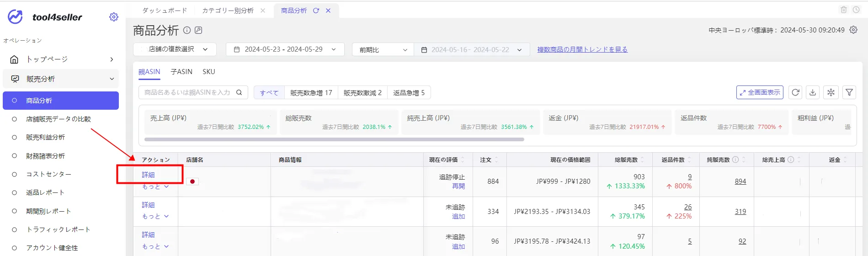Open date range 2024-05-23 - 2024-05-29 picker

[x=285, y=49]
